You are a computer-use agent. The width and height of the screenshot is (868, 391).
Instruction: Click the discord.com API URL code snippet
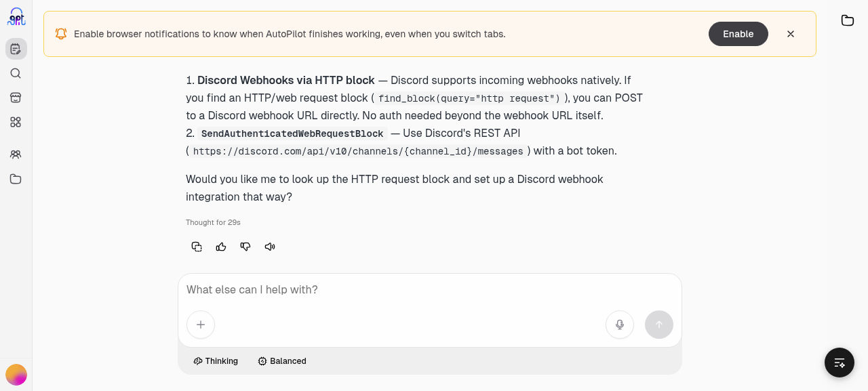[x=358, y=151]
